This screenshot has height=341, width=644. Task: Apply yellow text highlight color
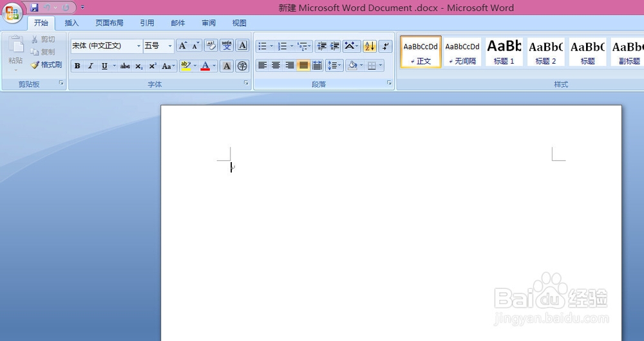(x=185, y=66)
